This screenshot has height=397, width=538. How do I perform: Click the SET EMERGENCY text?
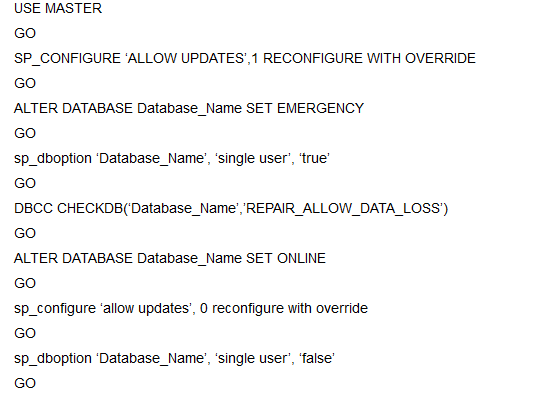(305, 108)
